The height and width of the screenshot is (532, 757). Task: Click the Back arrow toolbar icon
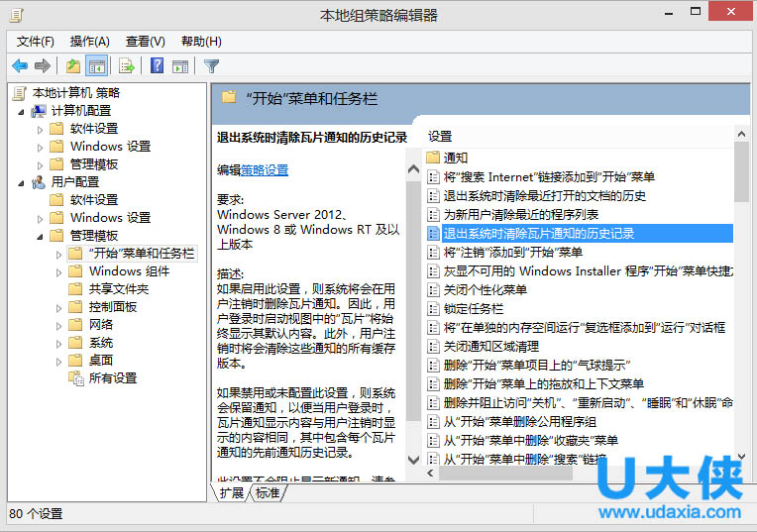click(x=20, y=65)
